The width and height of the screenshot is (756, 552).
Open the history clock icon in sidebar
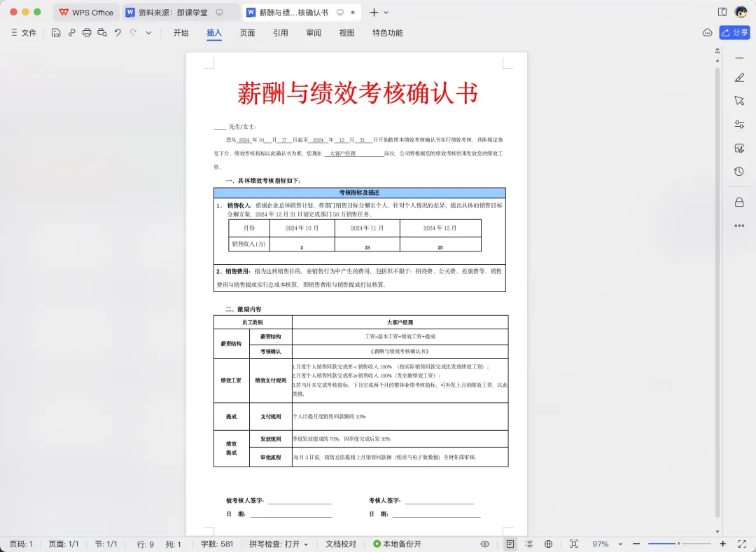[740, 172]
